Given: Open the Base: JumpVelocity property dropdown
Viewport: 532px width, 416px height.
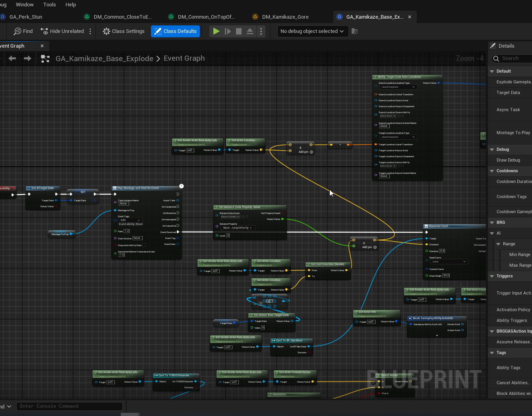Looking at the screenshot, I should pos(238,228).
